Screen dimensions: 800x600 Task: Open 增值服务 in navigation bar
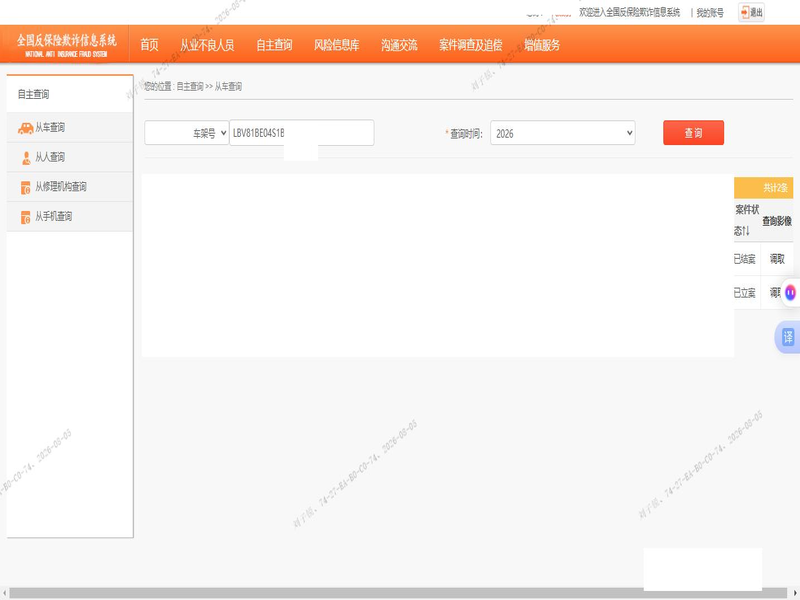click(542, 45)
